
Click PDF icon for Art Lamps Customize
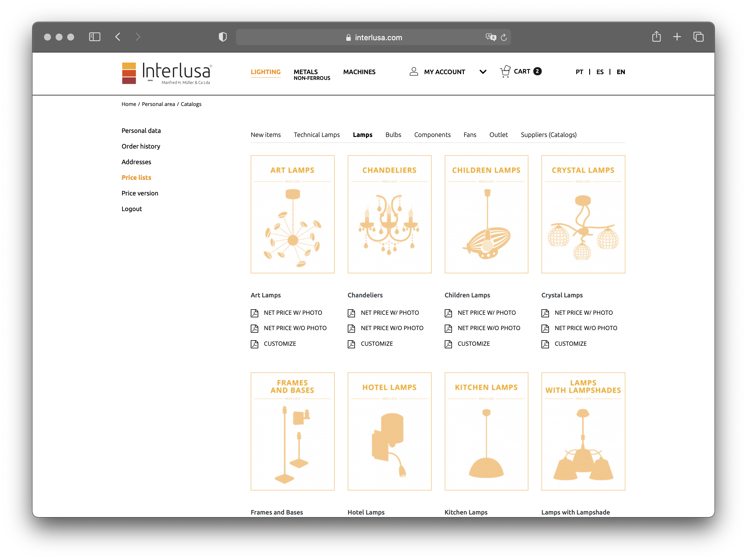(255, 344)
